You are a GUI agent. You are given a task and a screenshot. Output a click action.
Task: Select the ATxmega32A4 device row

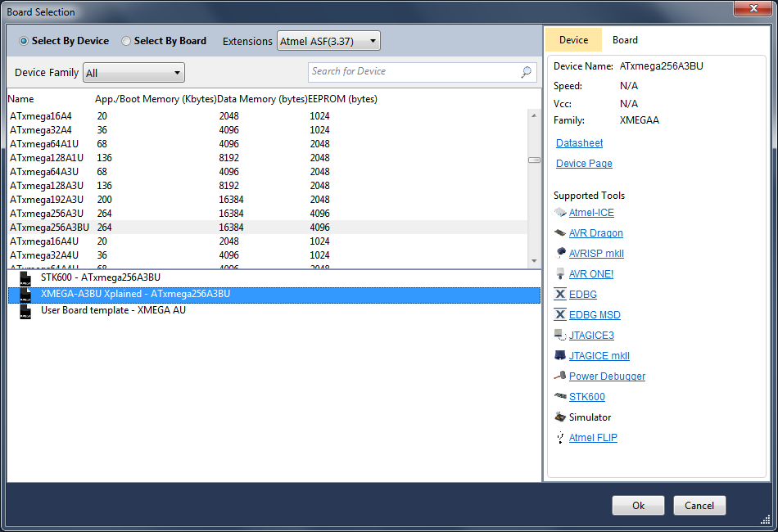[268, 130]
